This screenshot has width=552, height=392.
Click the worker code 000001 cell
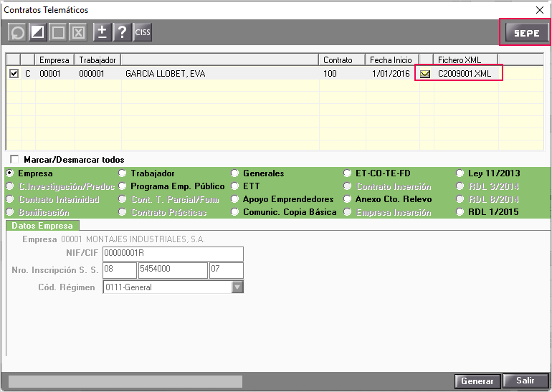tap(97, 74)
